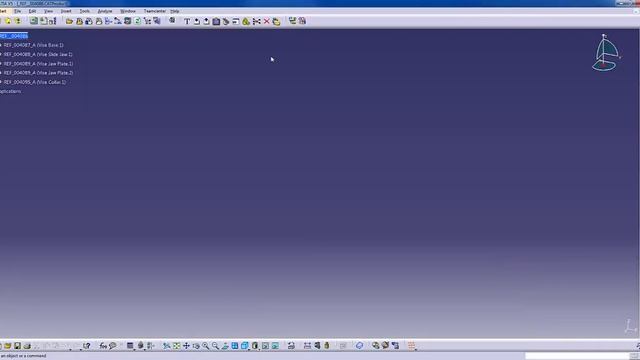Click the Save diskette icon
Screen dimensions: 640x360
18,346
